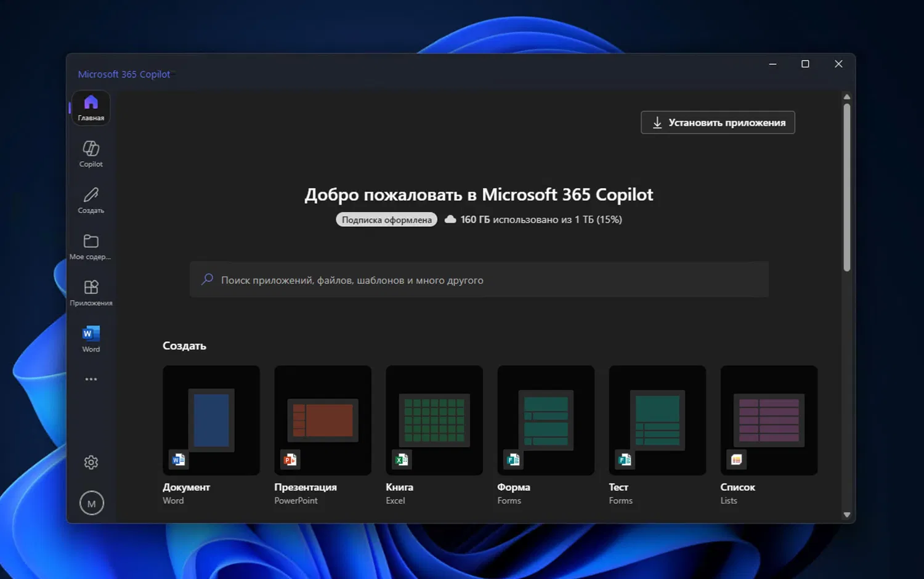Click the Презентация label text

click(306, 487)
